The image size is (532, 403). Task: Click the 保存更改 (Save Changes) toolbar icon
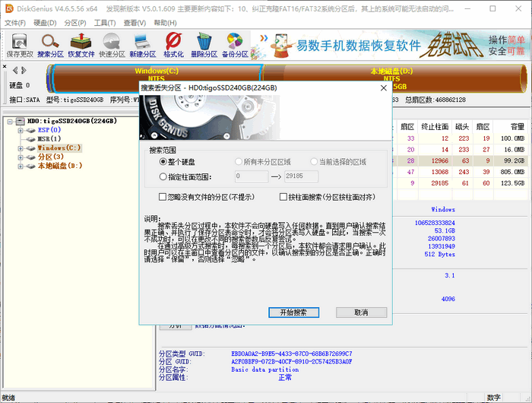[20, 45]
